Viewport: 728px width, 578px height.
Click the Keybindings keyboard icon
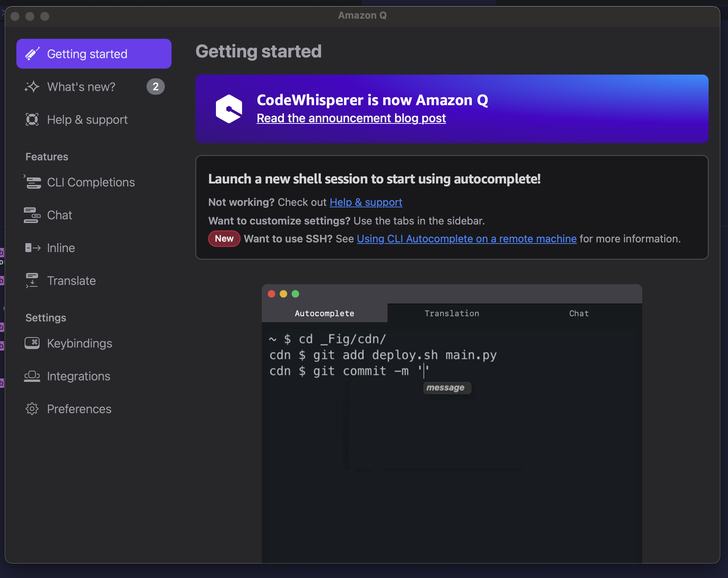[32, 343]
